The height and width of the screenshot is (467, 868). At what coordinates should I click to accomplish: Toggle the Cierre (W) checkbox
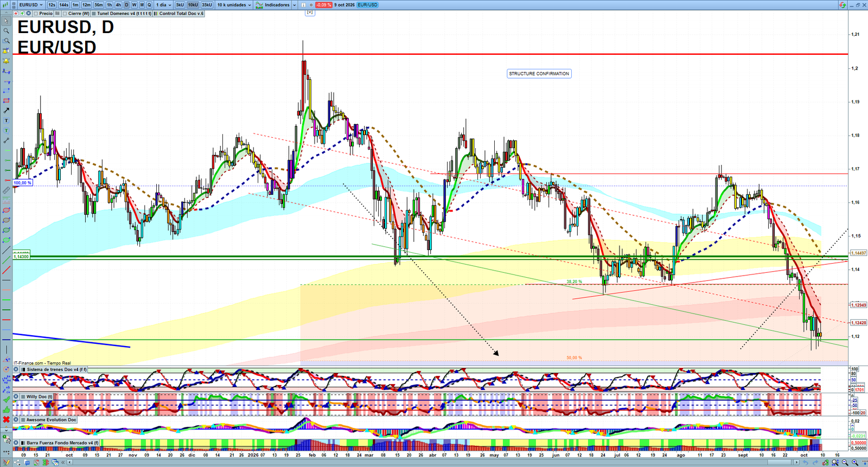(65, 14)
